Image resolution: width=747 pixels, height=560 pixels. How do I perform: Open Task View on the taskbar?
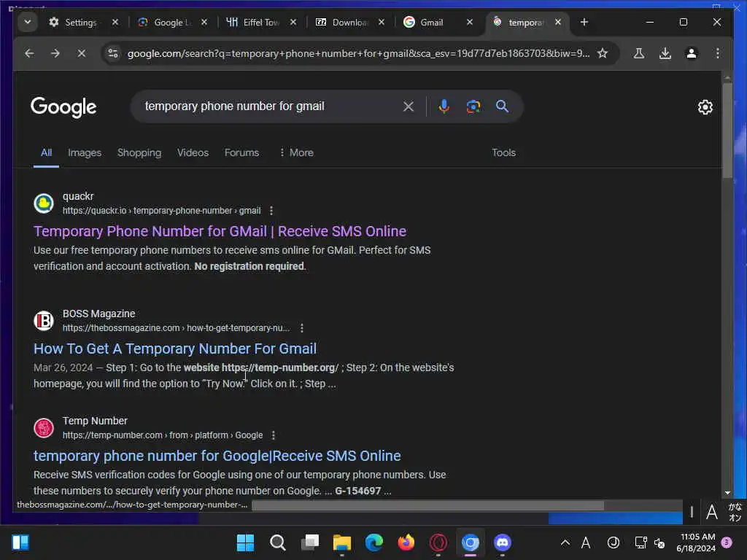pyautogui.click(x=309, y=542)
